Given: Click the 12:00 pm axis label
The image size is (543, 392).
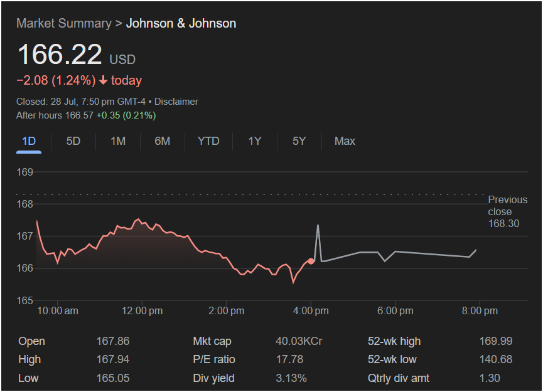Looking at the screenshot, I should pyautogui.click(x=142, y=310).
